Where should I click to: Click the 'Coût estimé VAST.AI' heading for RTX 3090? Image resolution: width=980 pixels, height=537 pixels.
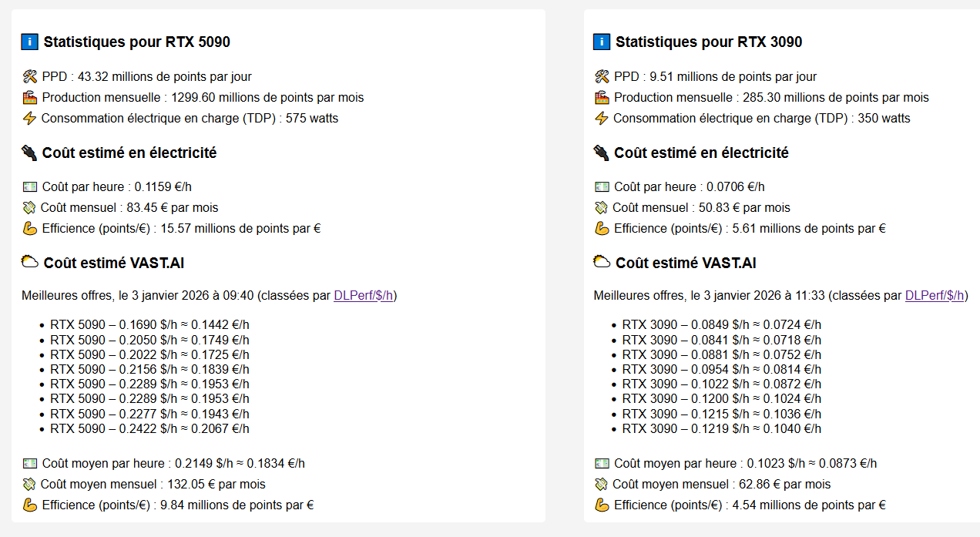pyautogui.click(x=686, y=263)
